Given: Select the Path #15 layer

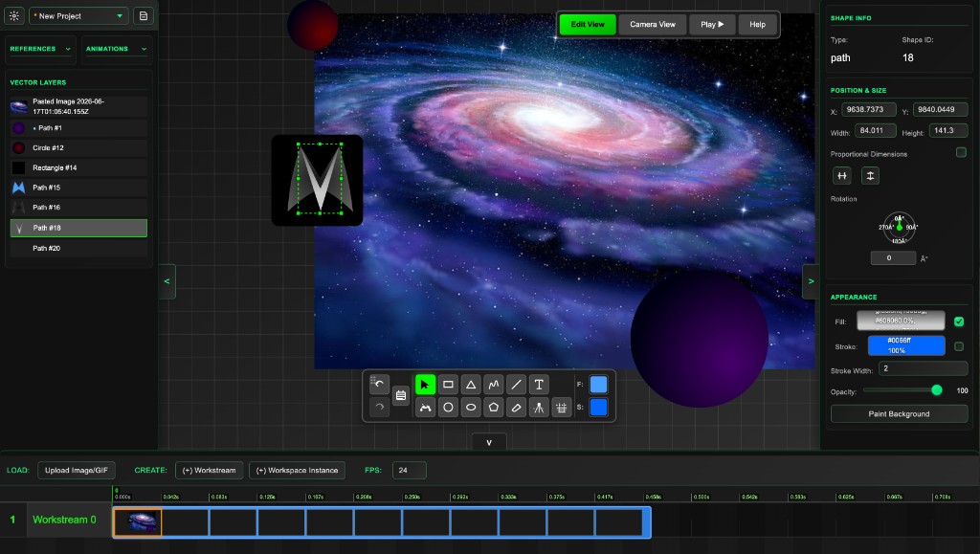Looking at the screenshot, I should 78,188.
